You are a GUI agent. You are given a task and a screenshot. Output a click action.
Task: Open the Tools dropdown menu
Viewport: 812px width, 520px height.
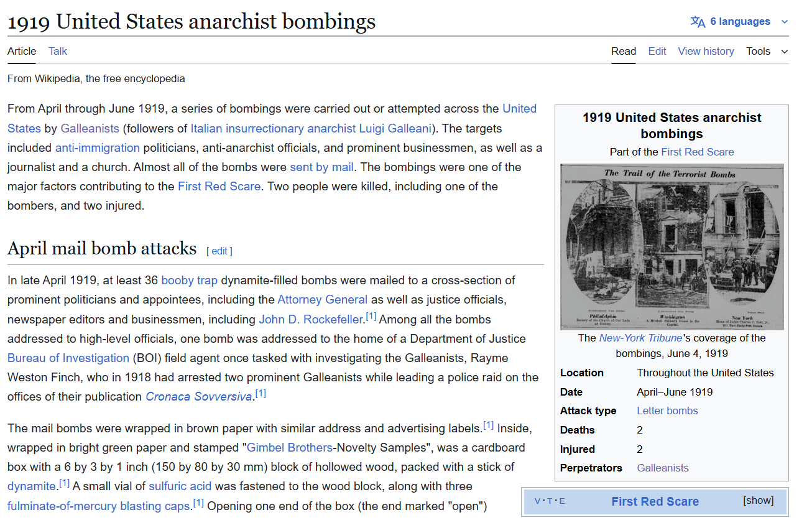(767, 51)
